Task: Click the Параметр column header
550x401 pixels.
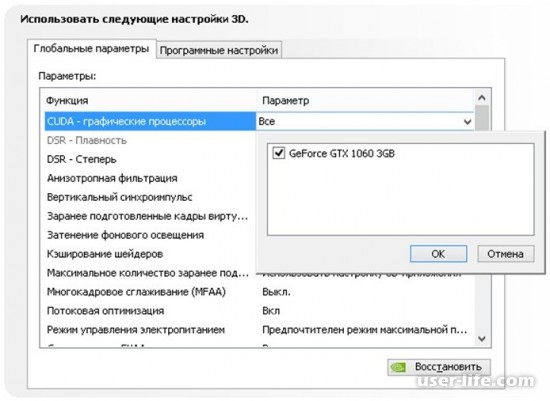Action: coord(286,101)
